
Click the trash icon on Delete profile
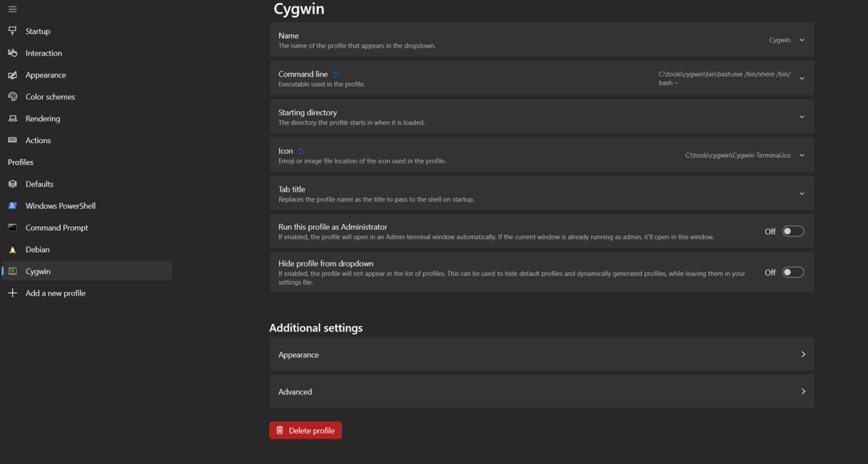point(280,431)
